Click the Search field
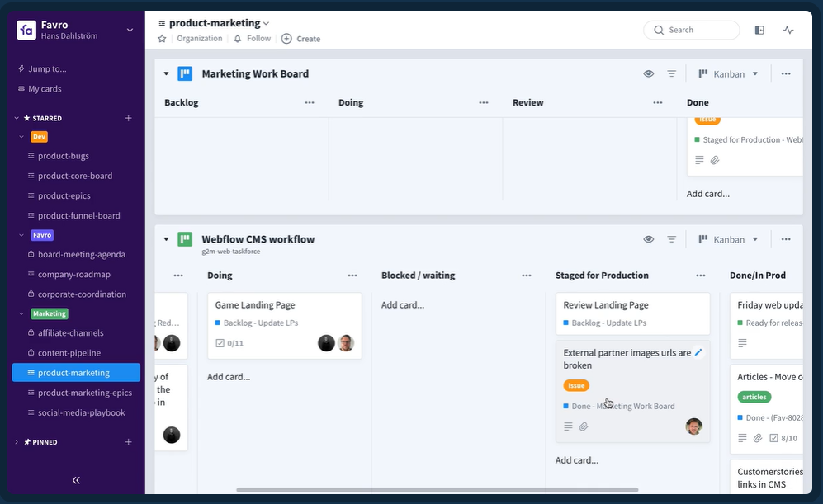The image size is (823, 504). (x=692, y=30)
